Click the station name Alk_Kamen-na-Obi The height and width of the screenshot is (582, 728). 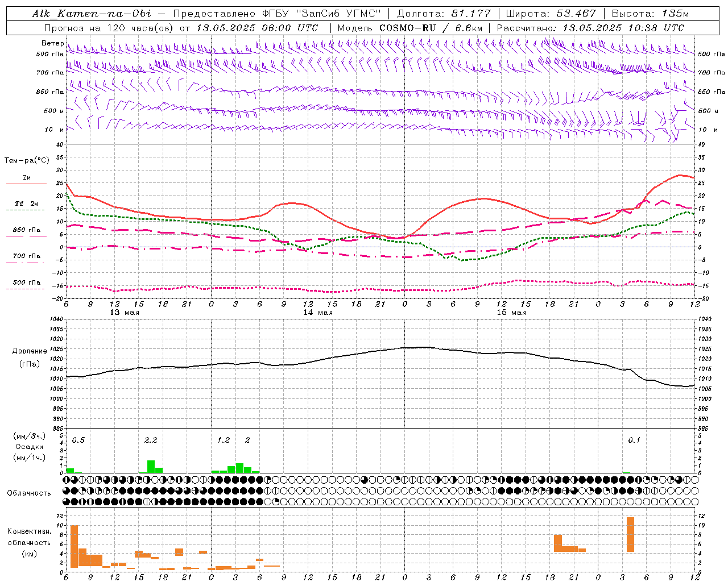[92, 14]
